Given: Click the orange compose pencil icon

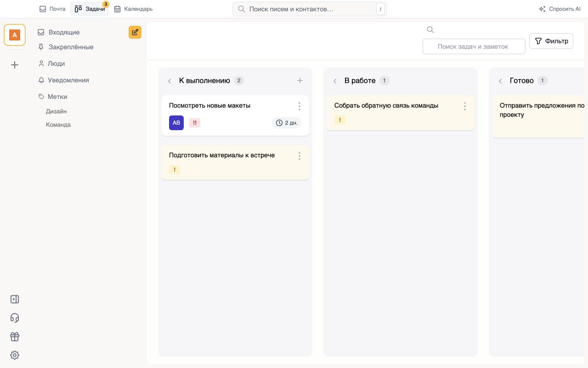Looking at the screenshot, I should coord(135,32).
